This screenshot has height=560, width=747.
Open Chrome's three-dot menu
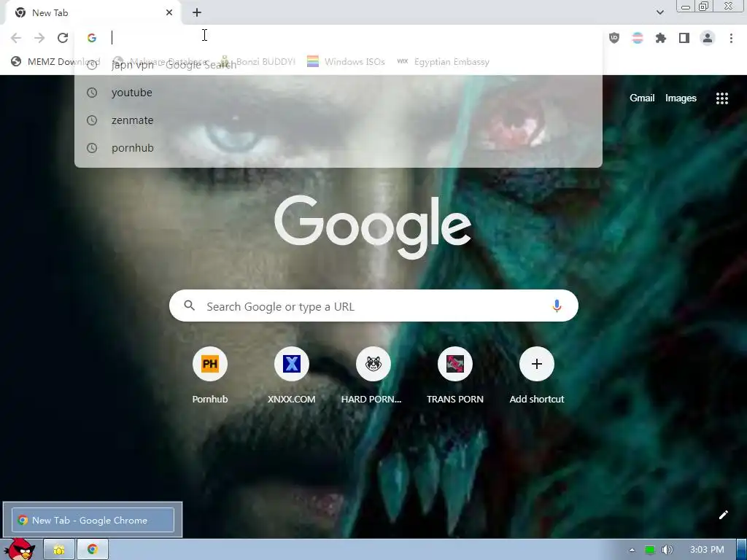pos(731,38)
